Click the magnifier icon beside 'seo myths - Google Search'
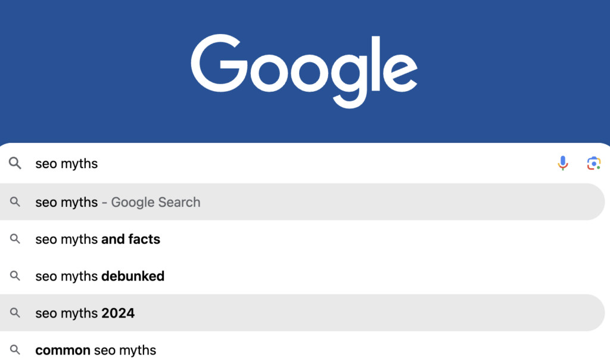The width and height of the screenshot is (610, 364). [x=15, y=202]
